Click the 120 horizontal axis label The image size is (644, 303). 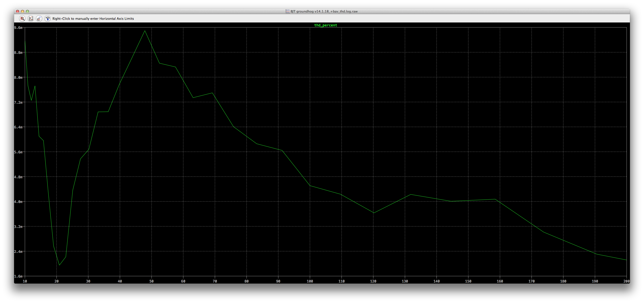373,281
